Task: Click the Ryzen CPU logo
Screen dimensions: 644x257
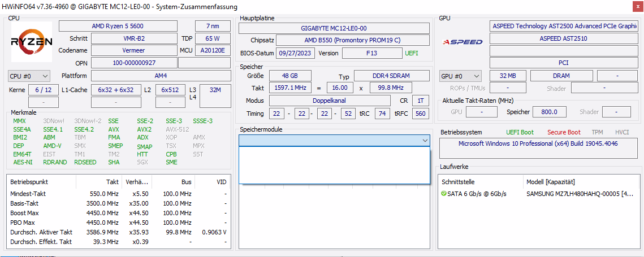Action: click(x=31, y=41)
